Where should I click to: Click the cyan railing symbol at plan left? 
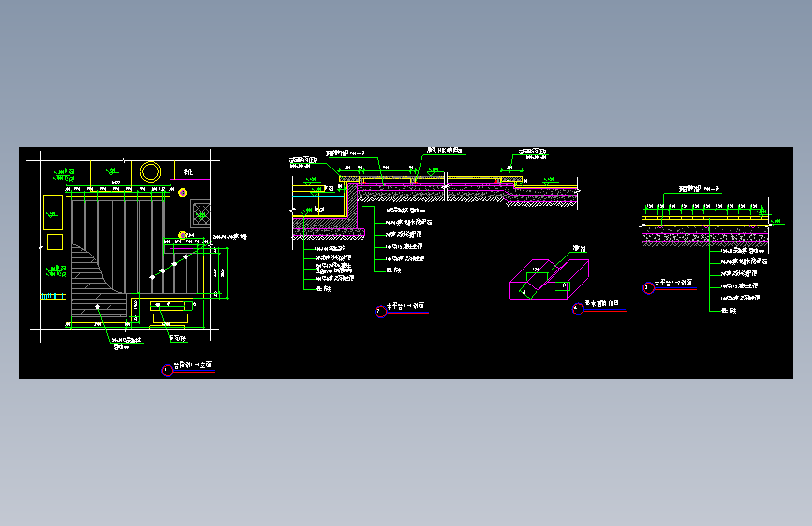pos(51,296)
